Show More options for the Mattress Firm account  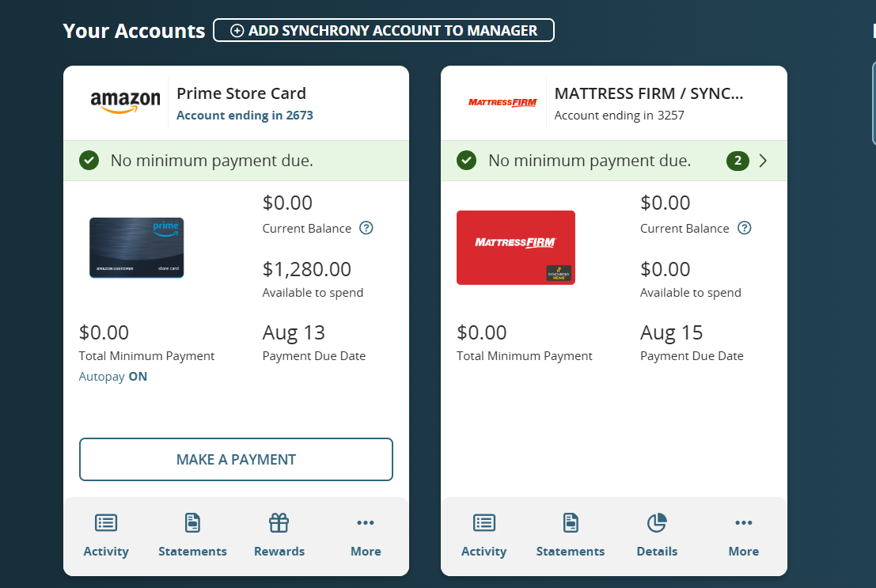(x=743, y=536)
